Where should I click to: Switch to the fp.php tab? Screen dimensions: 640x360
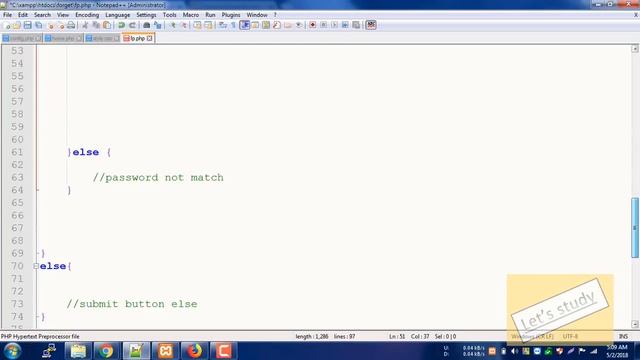tap(138, 38)
